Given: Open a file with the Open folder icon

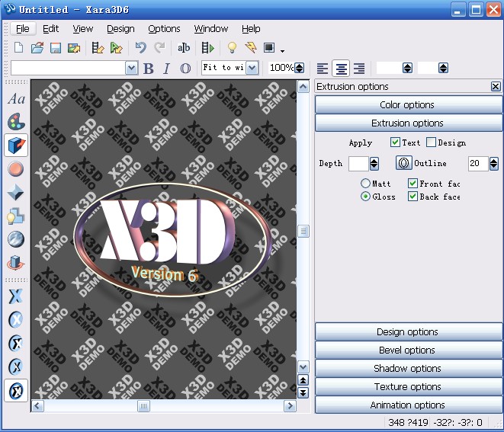Looking at the screenshot, I should pyautogui.click(x=37, y=48).
